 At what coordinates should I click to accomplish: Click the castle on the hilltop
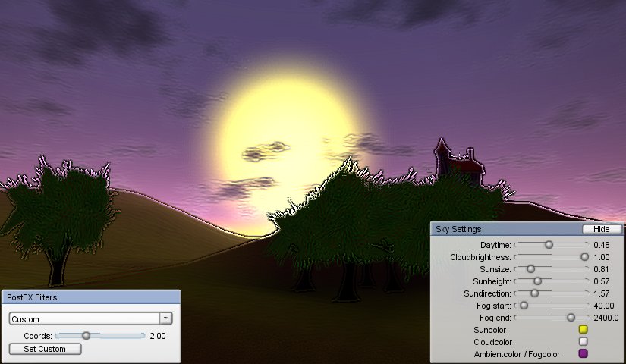455,160
